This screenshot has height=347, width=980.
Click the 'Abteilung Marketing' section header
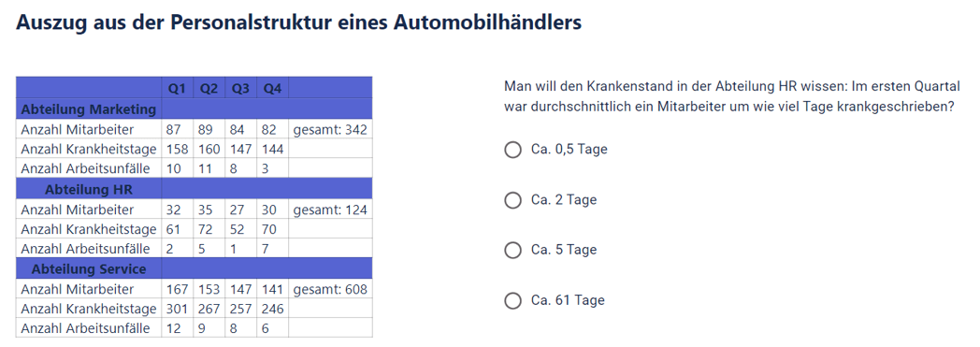(x=88, y=110)
